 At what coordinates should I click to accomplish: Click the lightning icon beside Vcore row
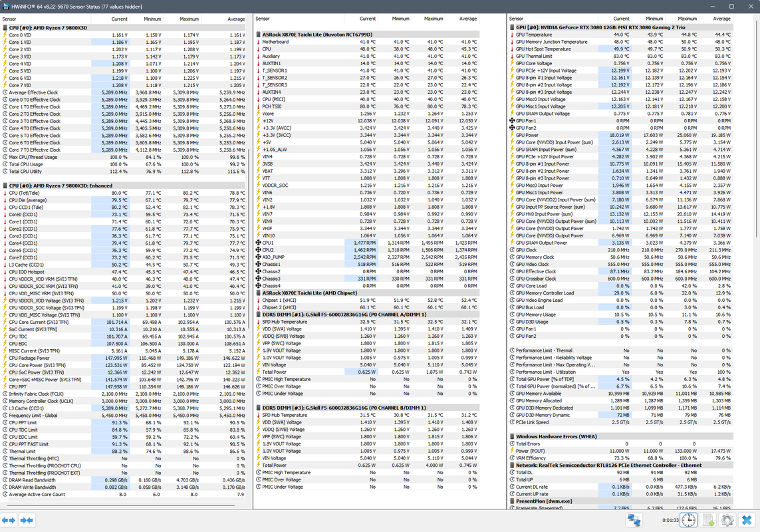click(259, 114)
